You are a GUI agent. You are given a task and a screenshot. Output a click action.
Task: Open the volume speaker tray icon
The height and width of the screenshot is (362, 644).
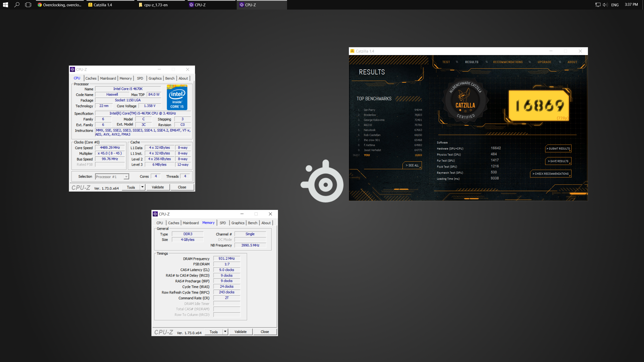(605, 5)
